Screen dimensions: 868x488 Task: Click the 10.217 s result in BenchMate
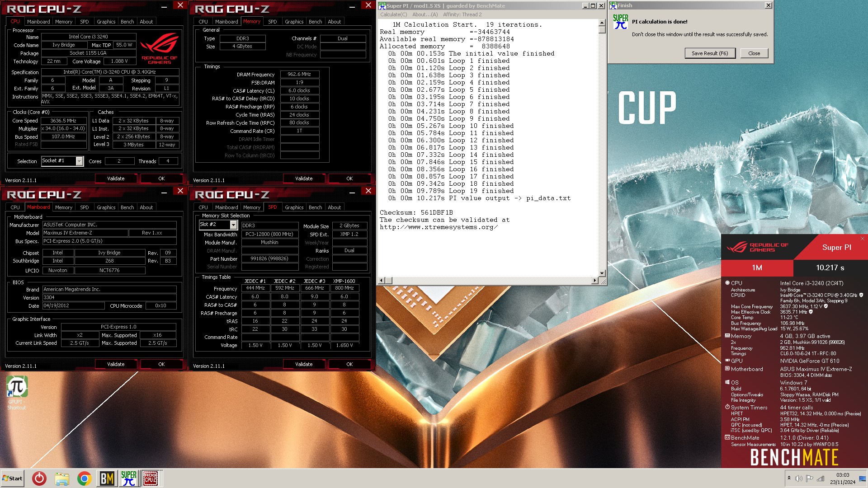pyautogui.click(x=830, y=267)
